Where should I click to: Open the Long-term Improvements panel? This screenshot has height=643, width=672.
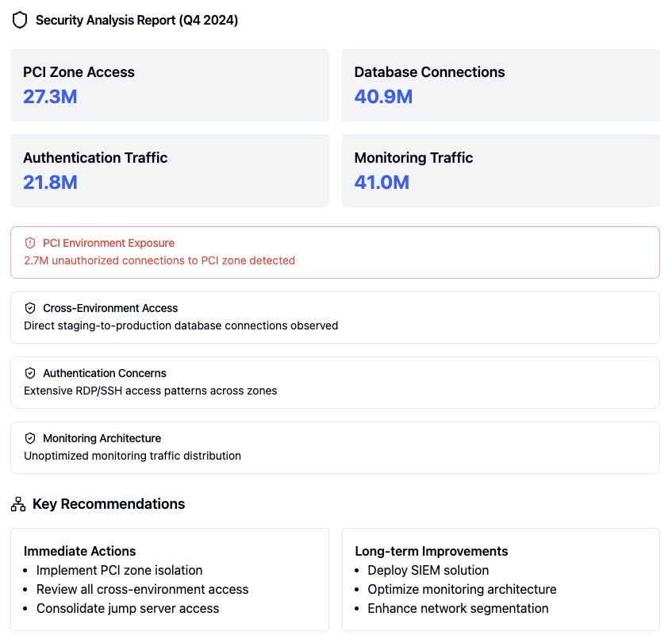[432, 551]
